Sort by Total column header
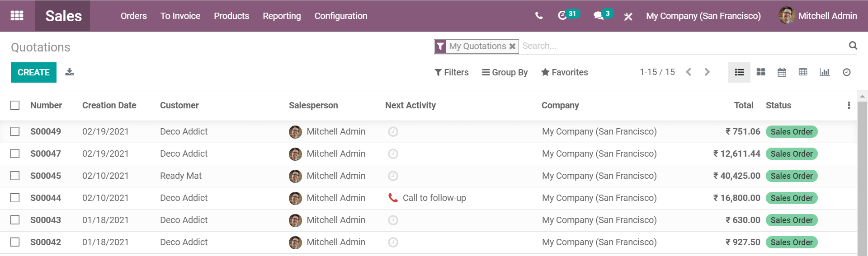This screenshot has width=868, height=256. (x=743, y=105)
